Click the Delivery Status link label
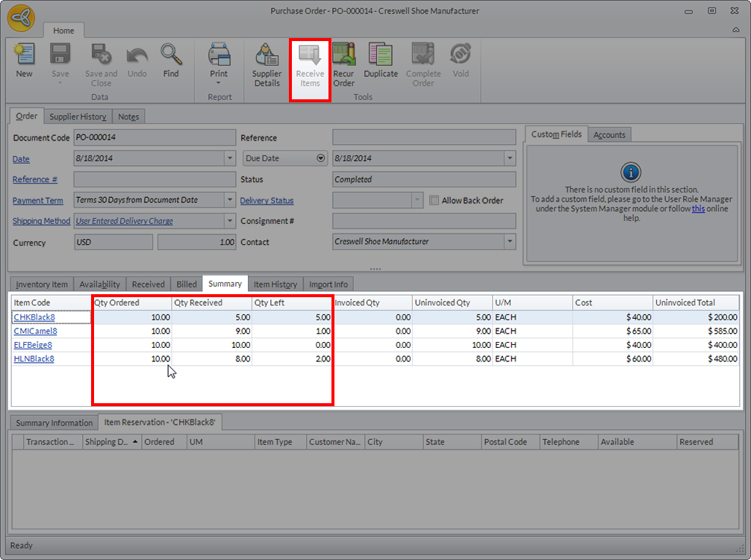Image resolution: width=751 pixels, height=560 pixels. pos(267,200)
